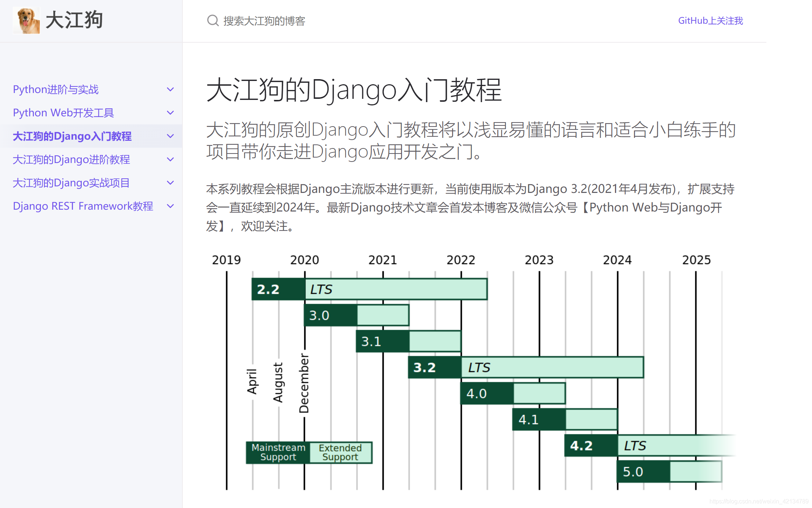
Task: Expand chevron beside Python Web开发工具
Action: [x=170, y=113]
